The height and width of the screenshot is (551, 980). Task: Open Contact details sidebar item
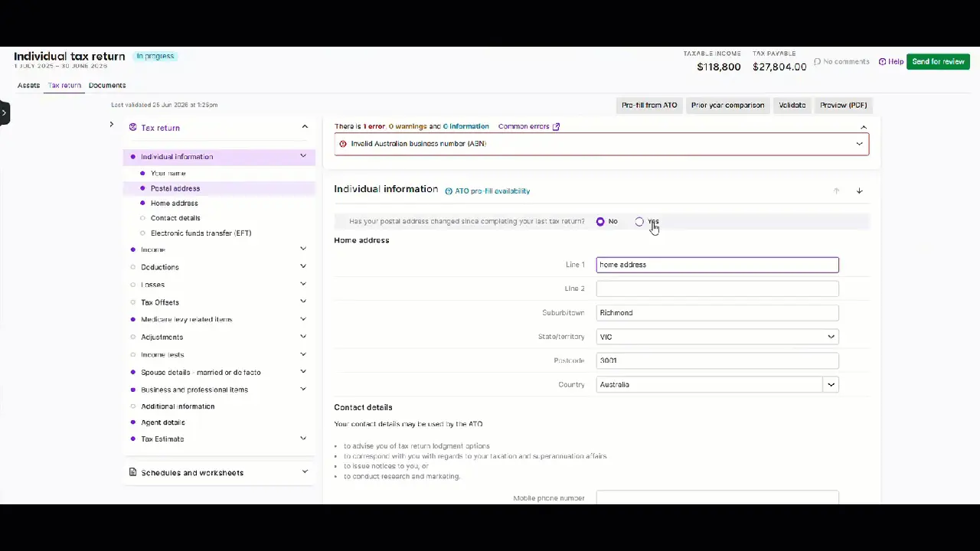(175, 218)
